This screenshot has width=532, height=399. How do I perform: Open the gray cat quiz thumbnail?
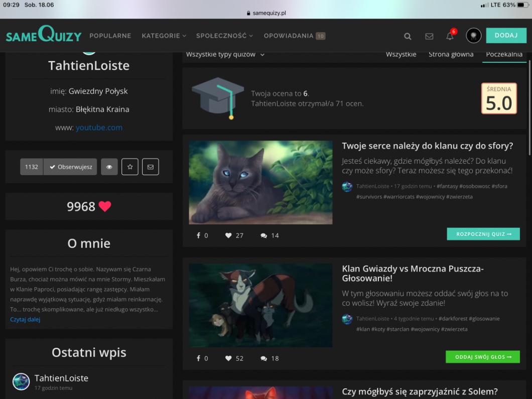click(x=260, y=182)
